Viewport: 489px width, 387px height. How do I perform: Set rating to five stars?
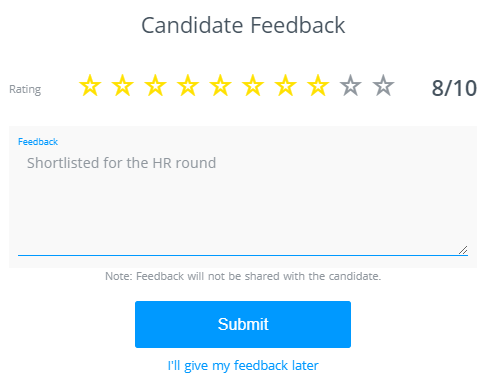pyautogui.click(x=220, y=86)
